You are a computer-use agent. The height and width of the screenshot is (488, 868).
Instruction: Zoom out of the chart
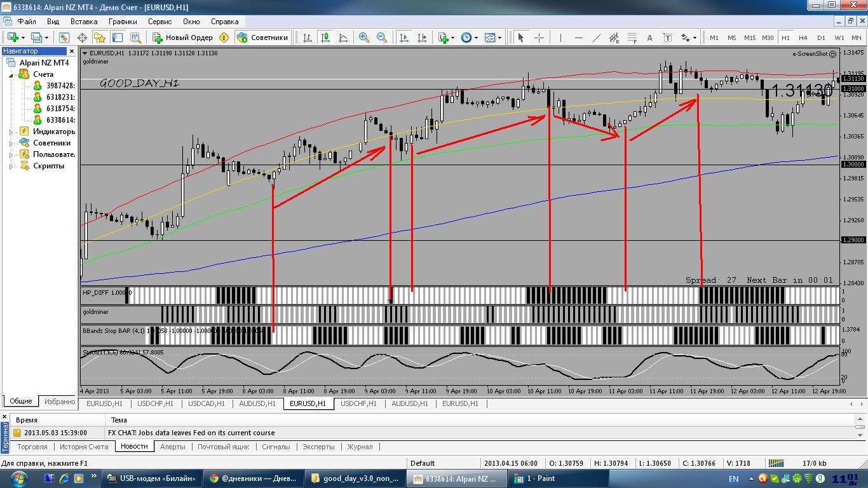click(x=381, y=37)
